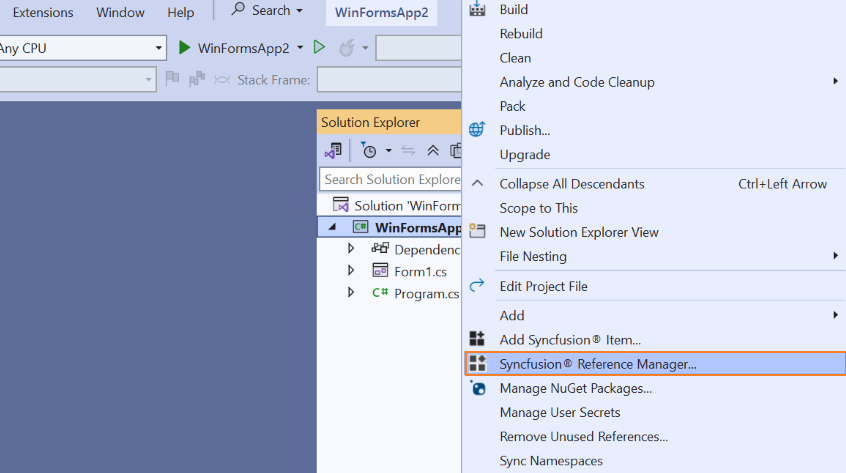The width and height of the screenshot is (846, 473).
Task: Click the Sync with Active Document icon
Action: pyautogui.click(x=408, y=151)
